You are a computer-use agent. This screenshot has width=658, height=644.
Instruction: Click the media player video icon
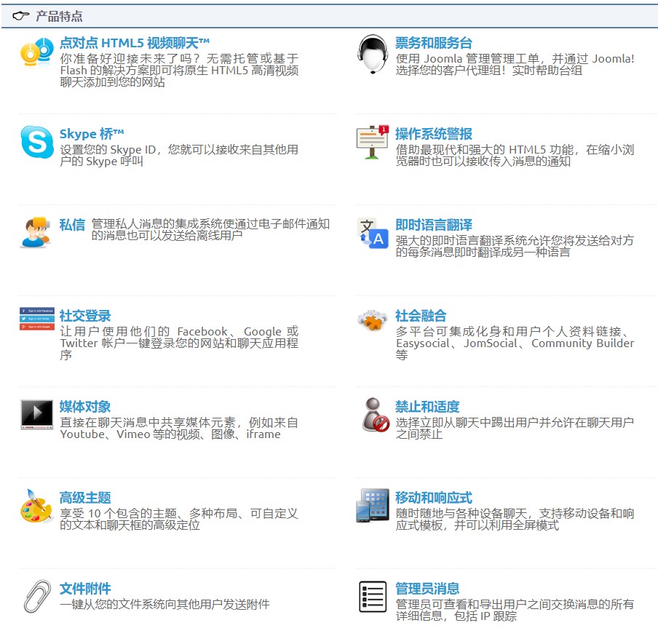37,415
